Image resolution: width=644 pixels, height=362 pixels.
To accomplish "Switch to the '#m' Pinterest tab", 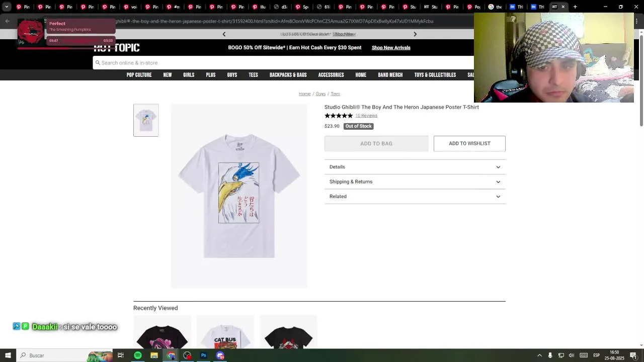I will click(x=174, y=7).
